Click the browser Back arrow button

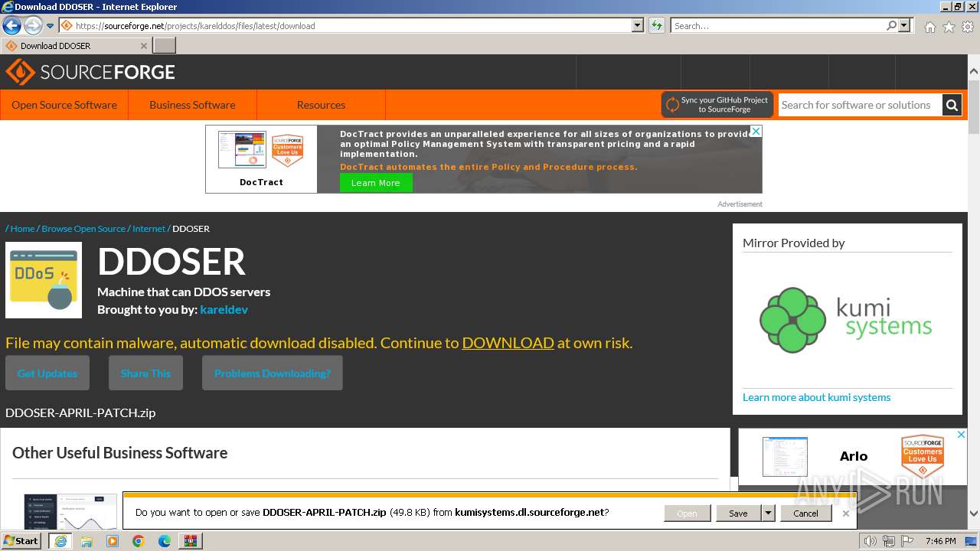11,25
